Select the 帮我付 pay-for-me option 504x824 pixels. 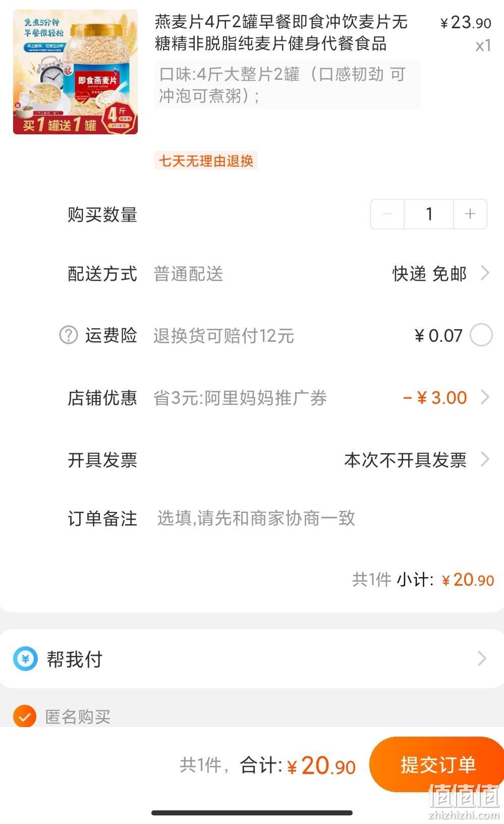252,658
